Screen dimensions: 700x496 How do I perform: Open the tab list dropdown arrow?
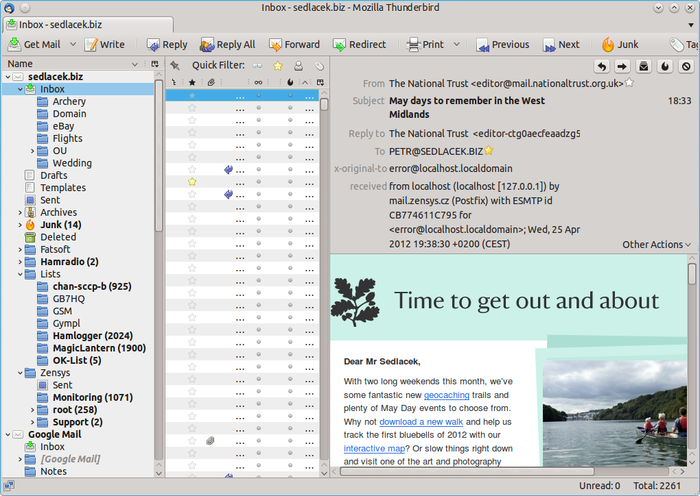[691, 25]
